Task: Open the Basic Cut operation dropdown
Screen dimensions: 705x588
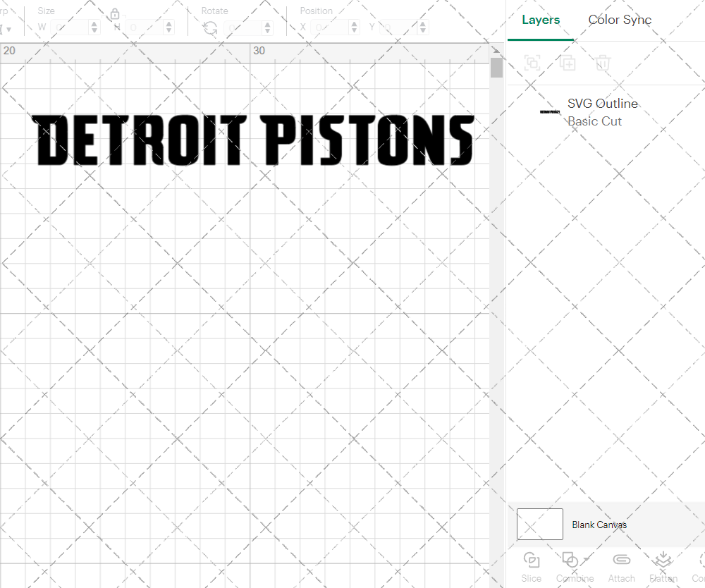Action: [x=594, y=121]
